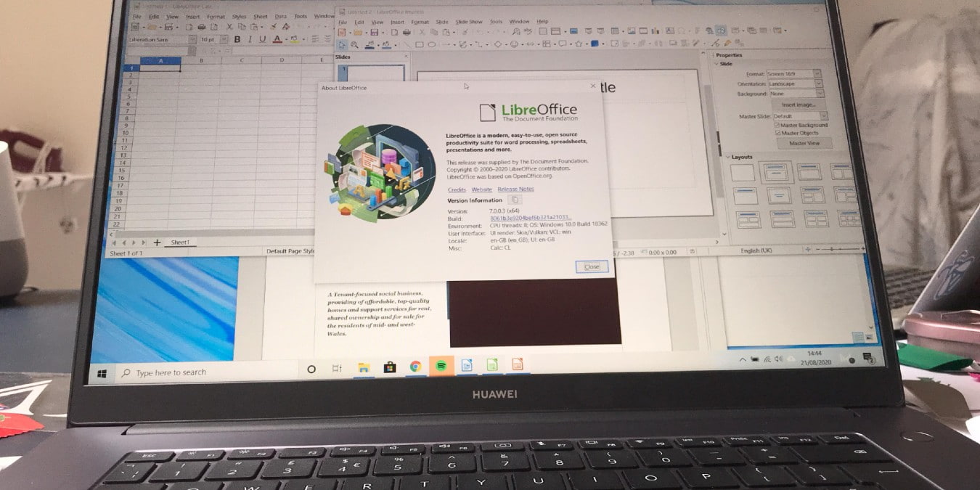This screenshot has width=980, height=490.
Task: Enable Master Background checkbox
Action: [777, 126]
